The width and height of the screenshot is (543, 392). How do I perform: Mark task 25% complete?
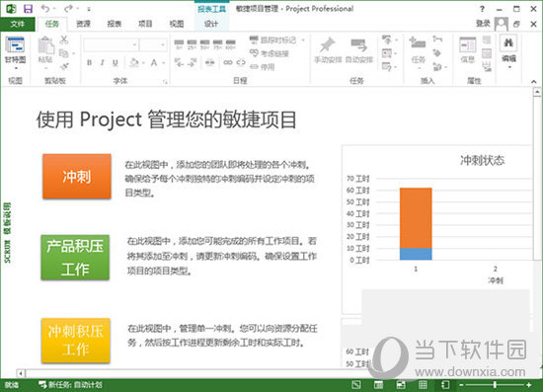(192, 44)
